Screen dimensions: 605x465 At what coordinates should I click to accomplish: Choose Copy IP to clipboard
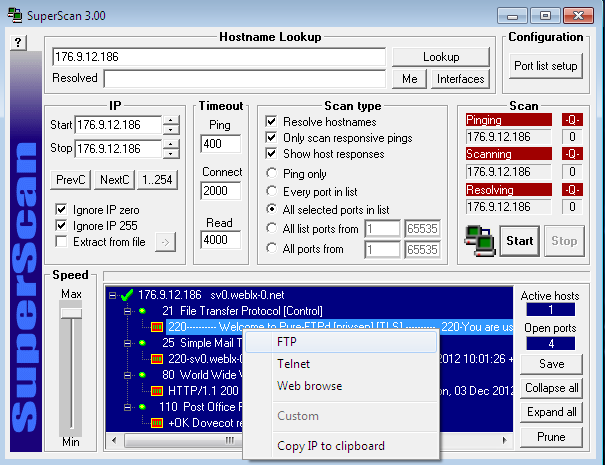point(341,446)
